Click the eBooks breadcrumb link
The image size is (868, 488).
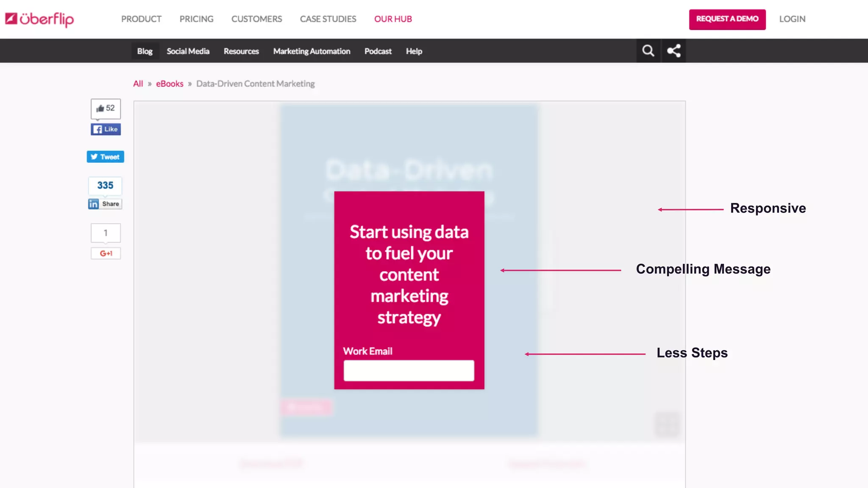coord(170,84)
